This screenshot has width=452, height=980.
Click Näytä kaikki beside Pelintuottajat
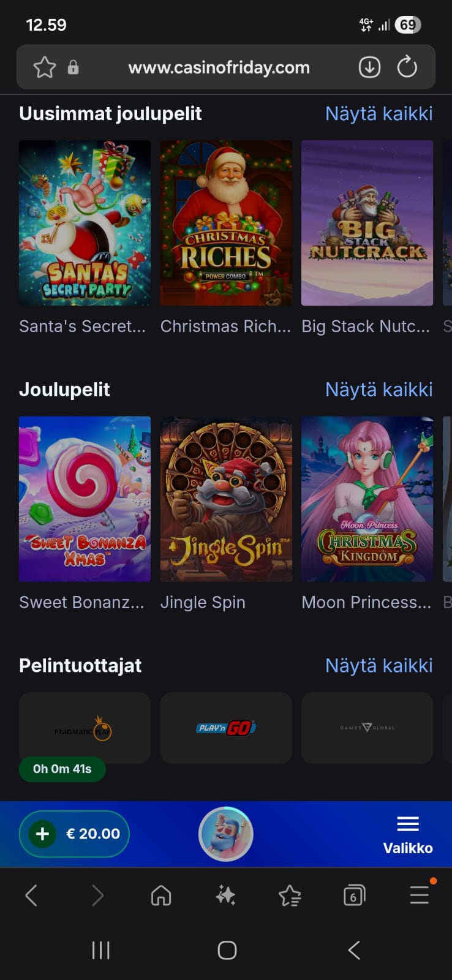379,666
